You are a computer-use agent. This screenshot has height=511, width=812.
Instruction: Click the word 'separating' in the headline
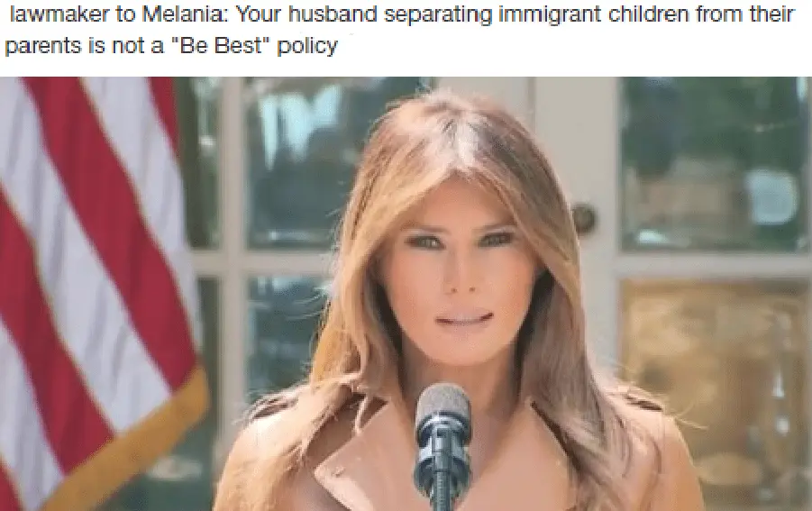(438, 14)
